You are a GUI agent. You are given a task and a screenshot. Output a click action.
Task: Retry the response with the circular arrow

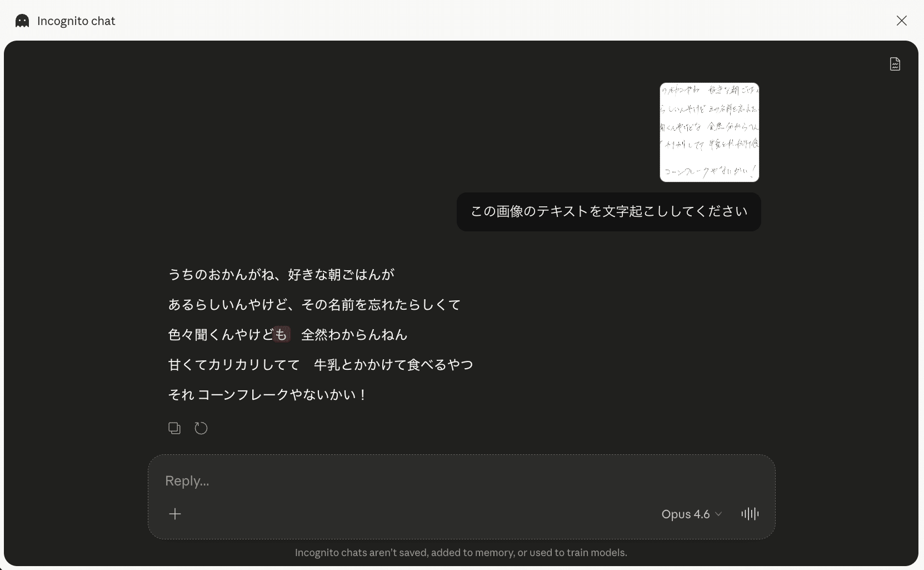point(201,428)
